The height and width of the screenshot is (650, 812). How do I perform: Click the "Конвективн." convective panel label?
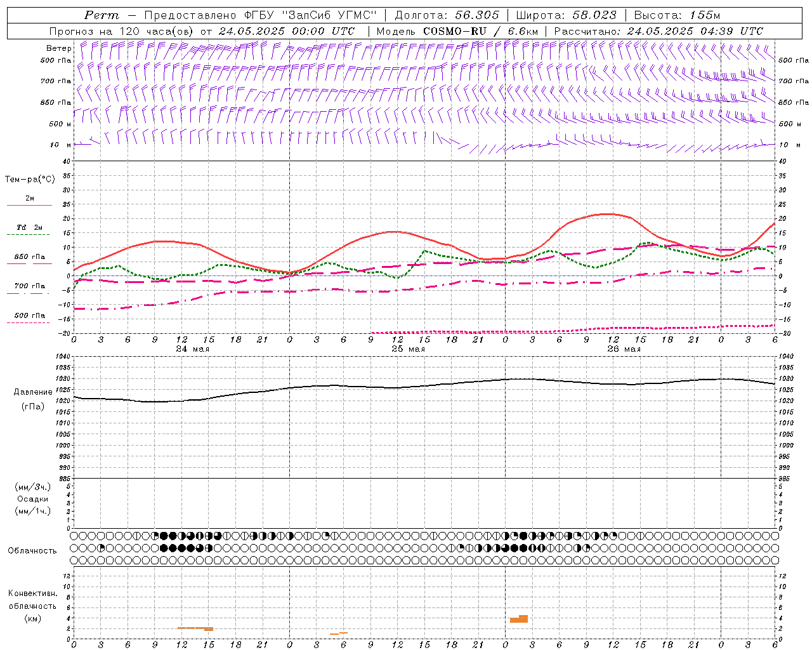pos(32,594)
